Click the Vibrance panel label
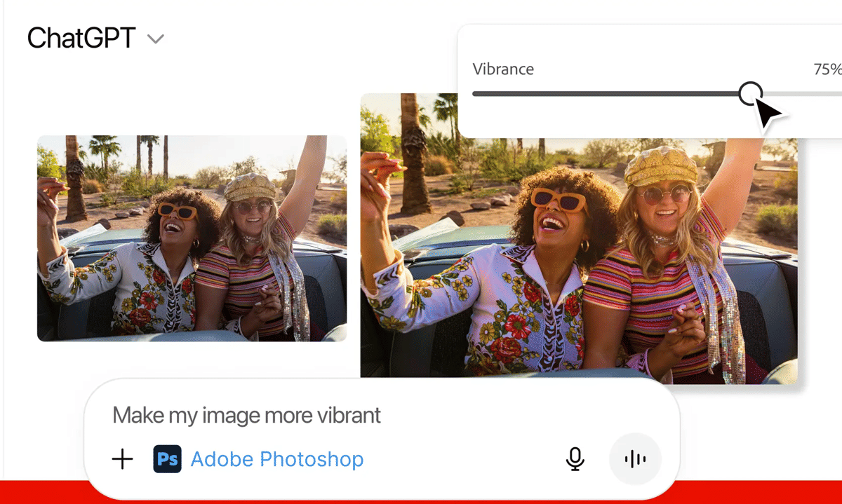 (x=503, y=69)
